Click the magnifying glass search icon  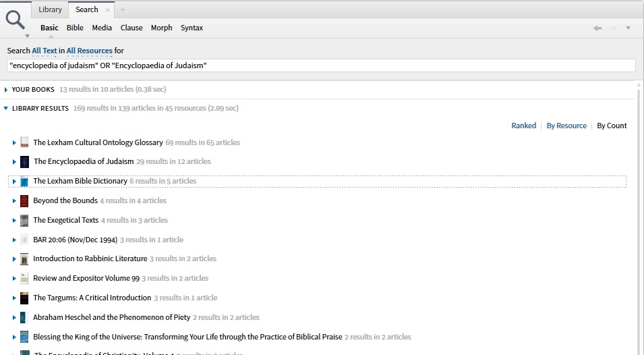tap(16, 20)
